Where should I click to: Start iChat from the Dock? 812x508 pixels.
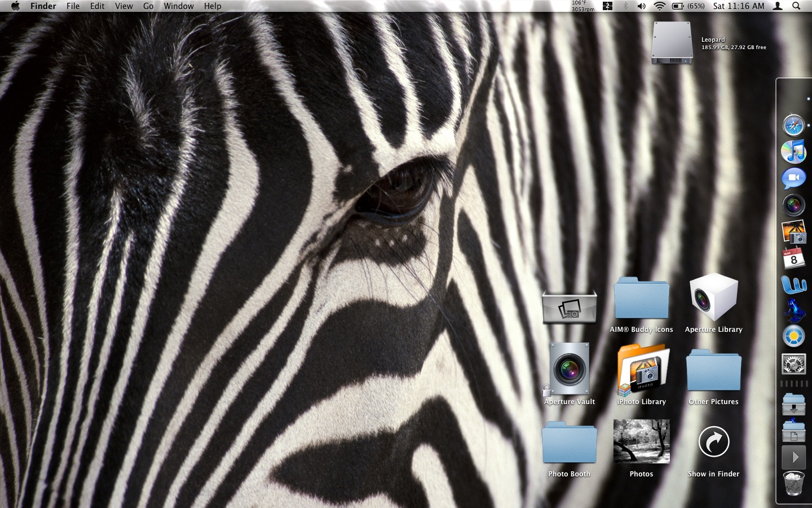click(x=793, y=178)
